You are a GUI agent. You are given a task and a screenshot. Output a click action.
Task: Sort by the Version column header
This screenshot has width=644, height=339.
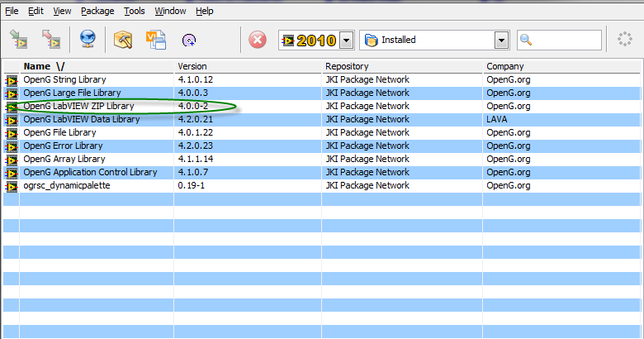(248, 66)
